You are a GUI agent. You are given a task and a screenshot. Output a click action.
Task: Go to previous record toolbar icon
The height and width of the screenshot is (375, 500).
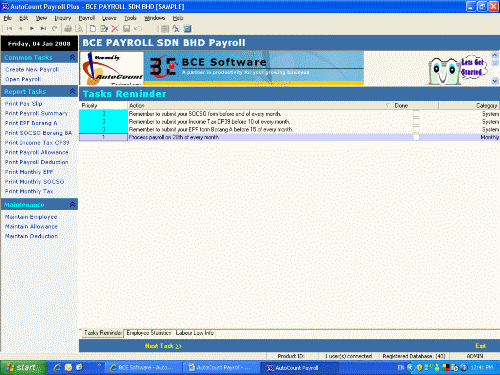21,29
